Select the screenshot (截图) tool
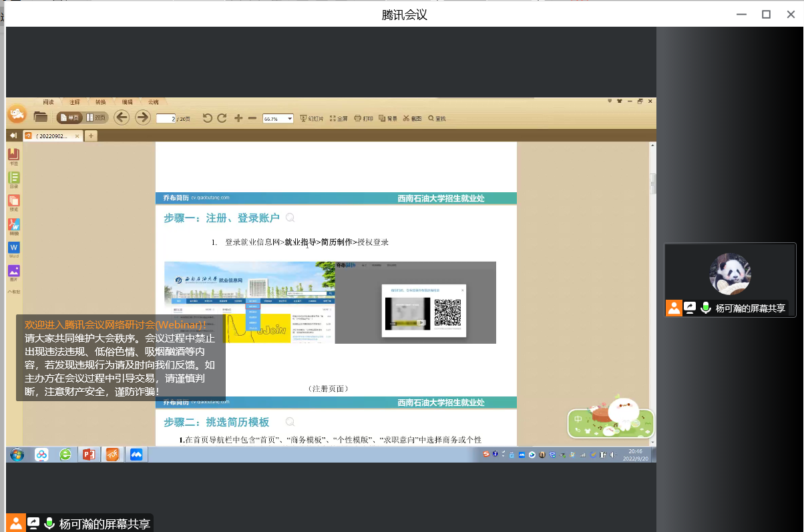This screenshot has height=532, width=804. click(413, 118)
